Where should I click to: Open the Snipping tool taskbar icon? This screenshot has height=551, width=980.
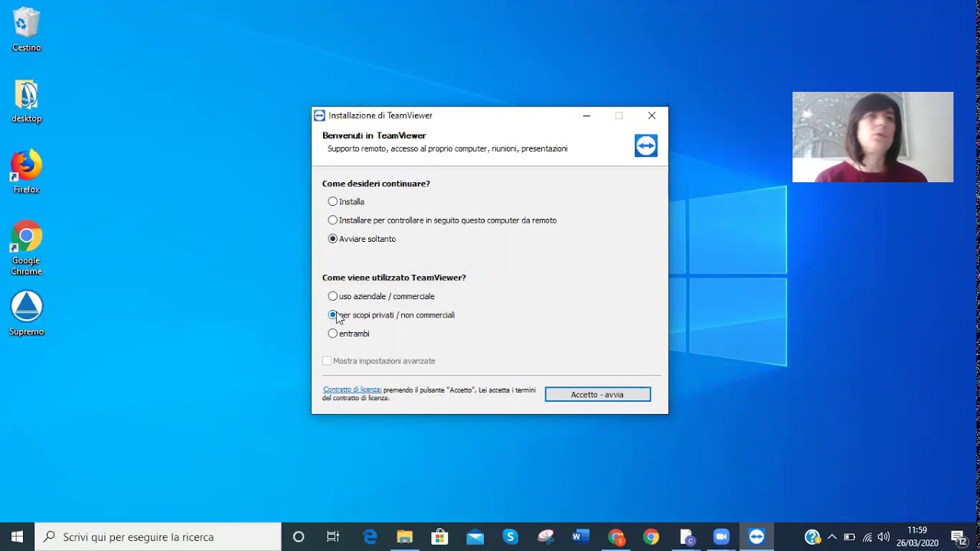pyautogui.click(x=546, y=536)
